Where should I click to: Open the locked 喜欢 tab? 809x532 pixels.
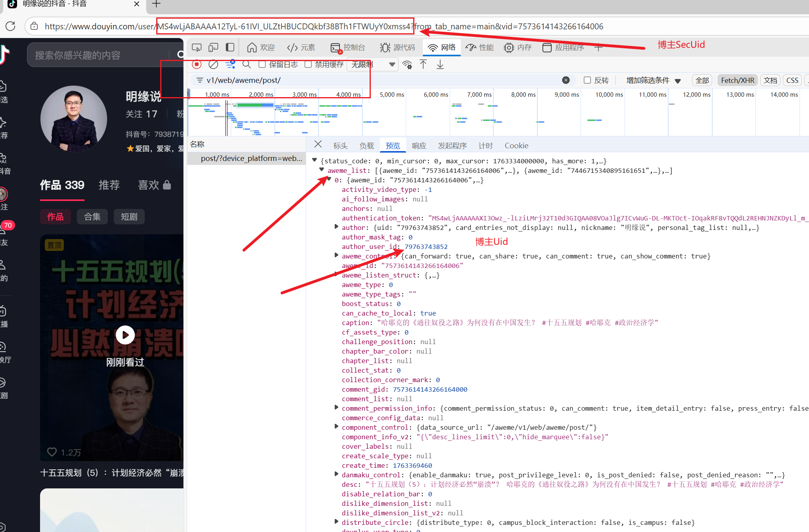coord(154,185)
